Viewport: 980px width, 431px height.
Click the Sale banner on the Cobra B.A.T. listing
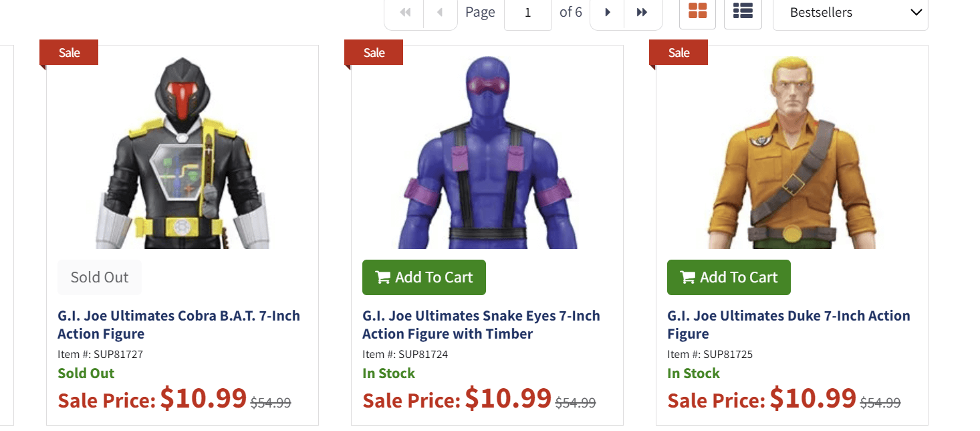click(68, 52)
